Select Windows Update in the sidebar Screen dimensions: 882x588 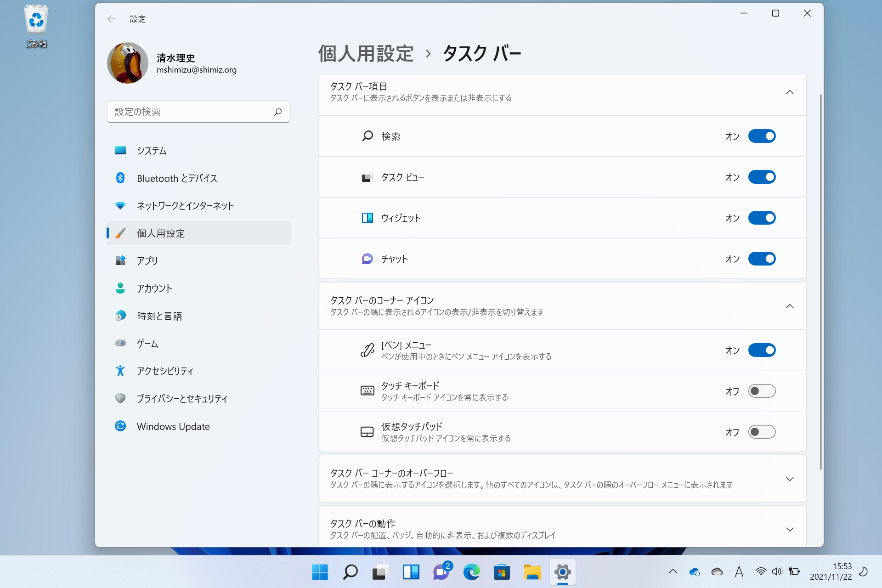pyautogui.click(x=173, y=426)
